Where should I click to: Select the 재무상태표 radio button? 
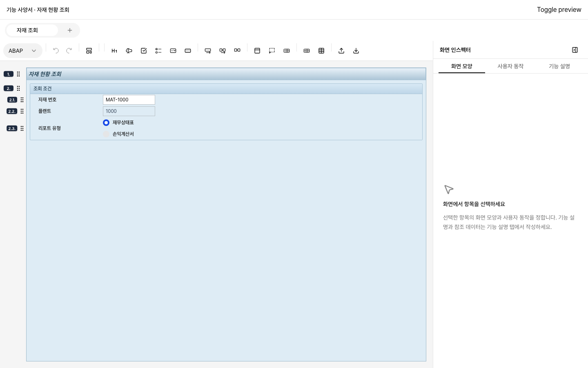(106, 123)
